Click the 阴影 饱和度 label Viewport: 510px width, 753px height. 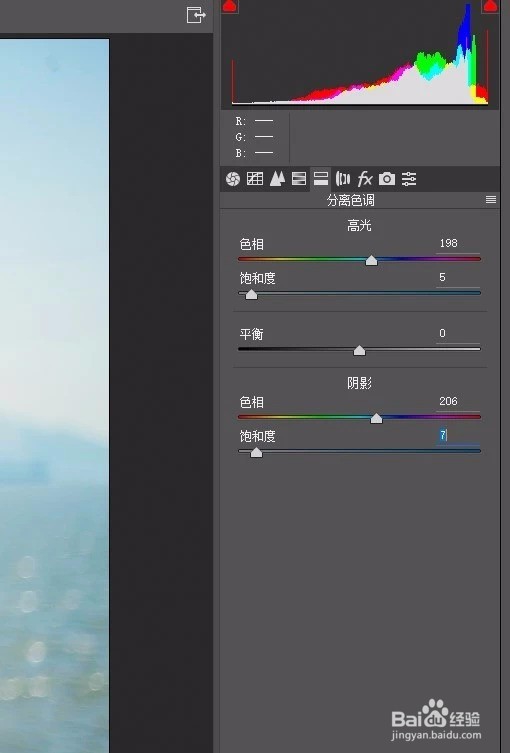click(x=257, y=436)
